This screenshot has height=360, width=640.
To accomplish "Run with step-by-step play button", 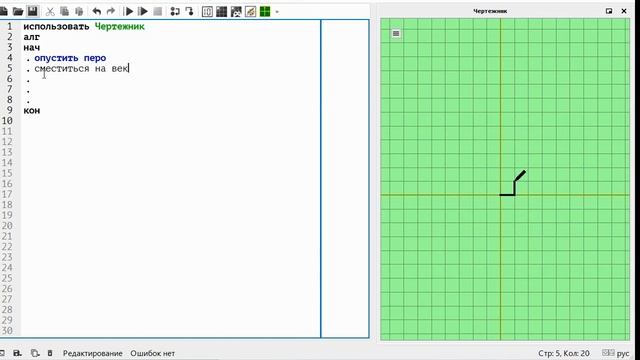I will [x=143, y=11].
